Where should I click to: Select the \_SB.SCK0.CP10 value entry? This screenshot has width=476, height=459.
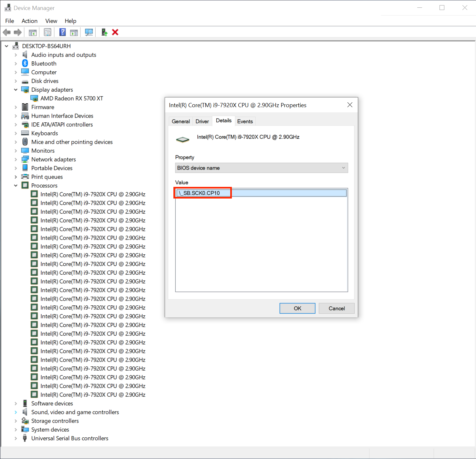tap(202, 193)
